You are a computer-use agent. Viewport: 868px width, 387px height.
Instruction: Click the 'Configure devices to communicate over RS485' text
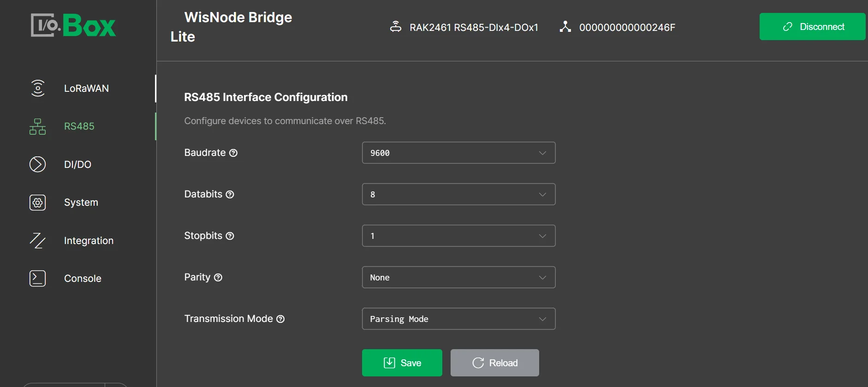(x=285, y=121)
